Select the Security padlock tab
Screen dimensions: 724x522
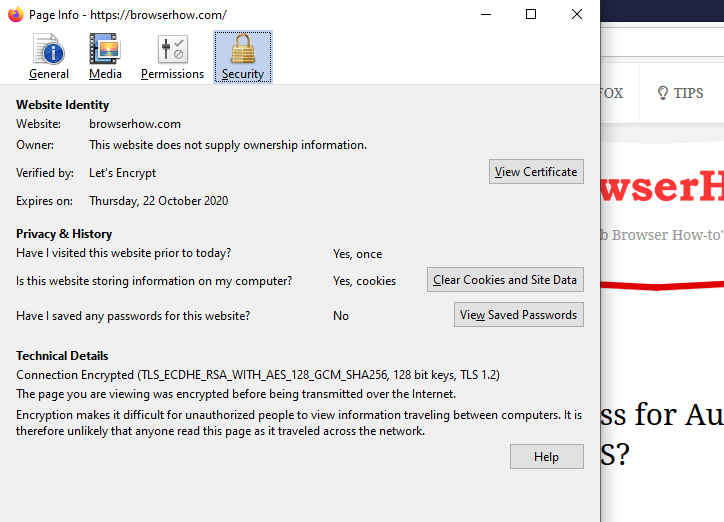[x=243, y=57]
